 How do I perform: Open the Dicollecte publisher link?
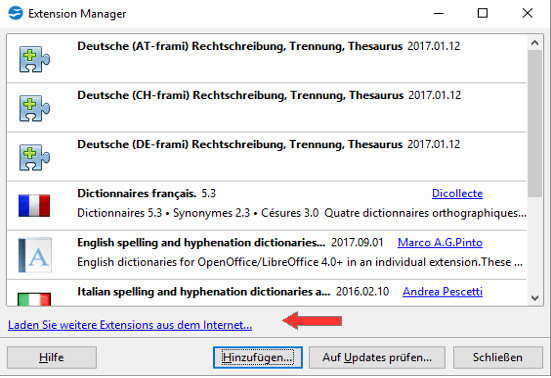457,193
